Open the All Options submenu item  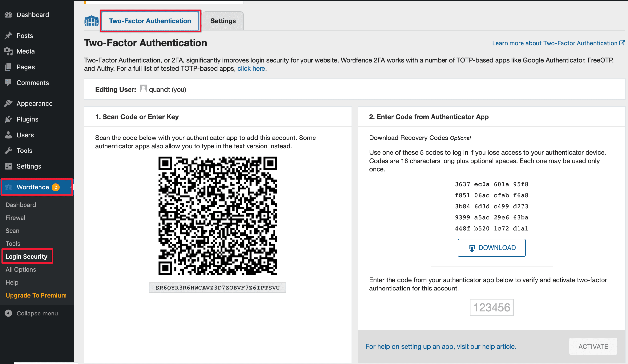coord(21,269)
